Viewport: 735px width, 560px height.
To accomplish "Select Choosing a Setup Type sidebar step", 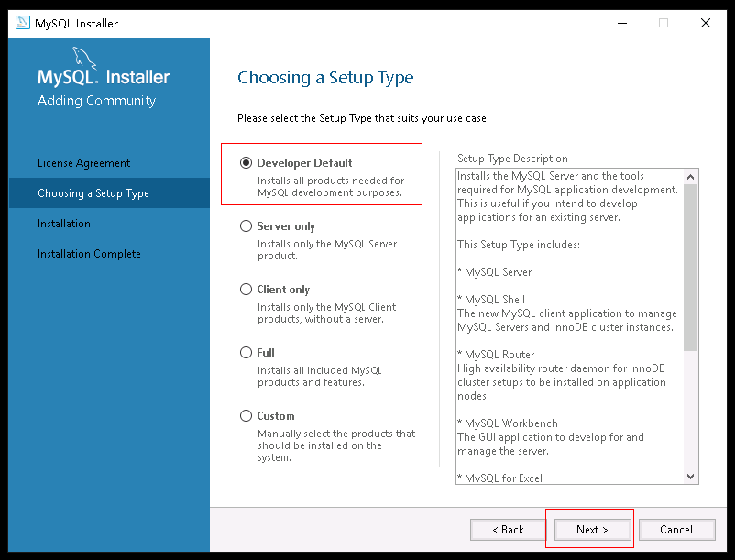I will click(x=109, y=193).
